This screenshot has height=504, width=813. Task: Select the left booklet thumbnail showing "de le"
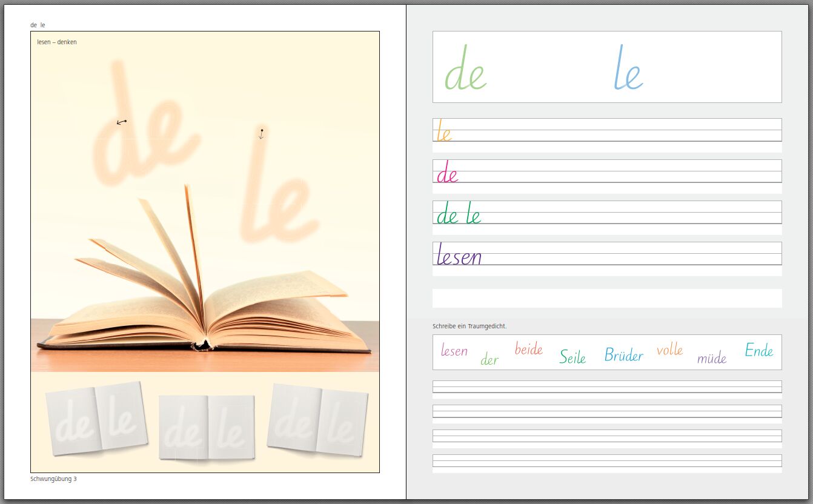point(96,419)
